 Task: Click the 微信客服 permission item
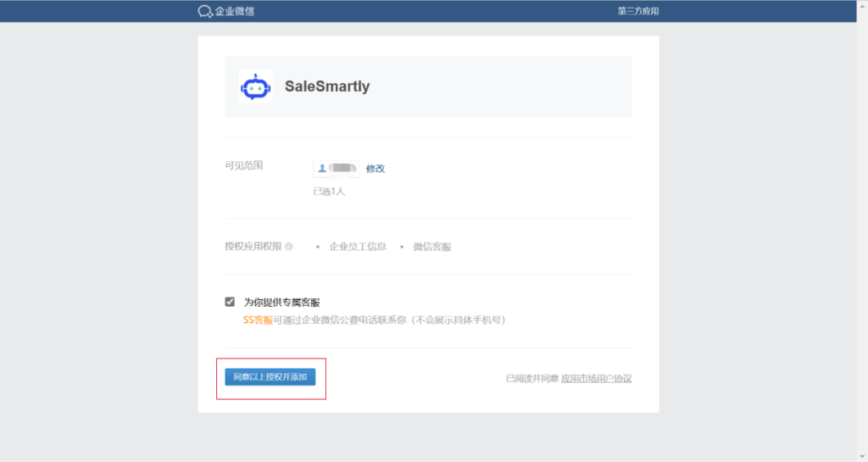pyautogui.click(x=431, y=247)
